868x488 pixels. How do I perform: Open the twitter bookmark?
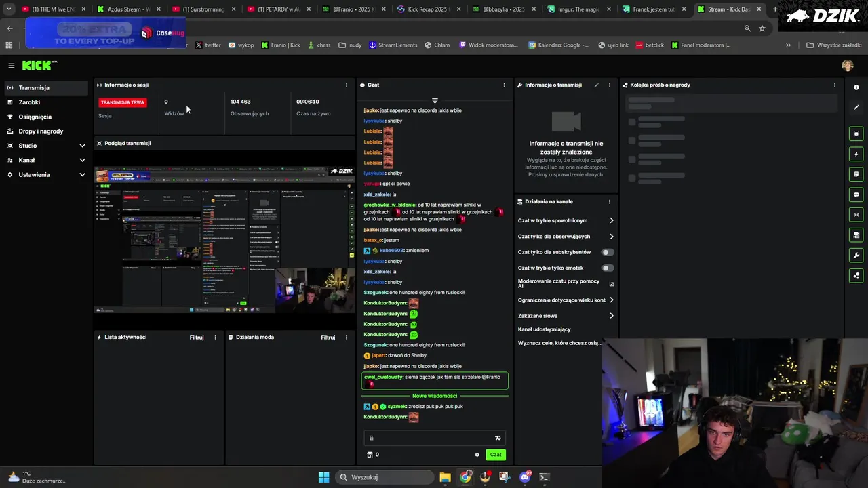click(x=208, y=45)
